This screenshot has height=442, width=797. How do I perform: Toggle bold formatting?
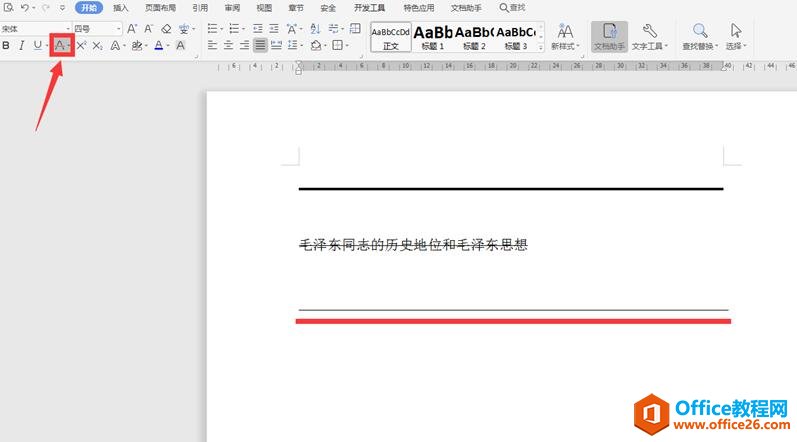6,45
